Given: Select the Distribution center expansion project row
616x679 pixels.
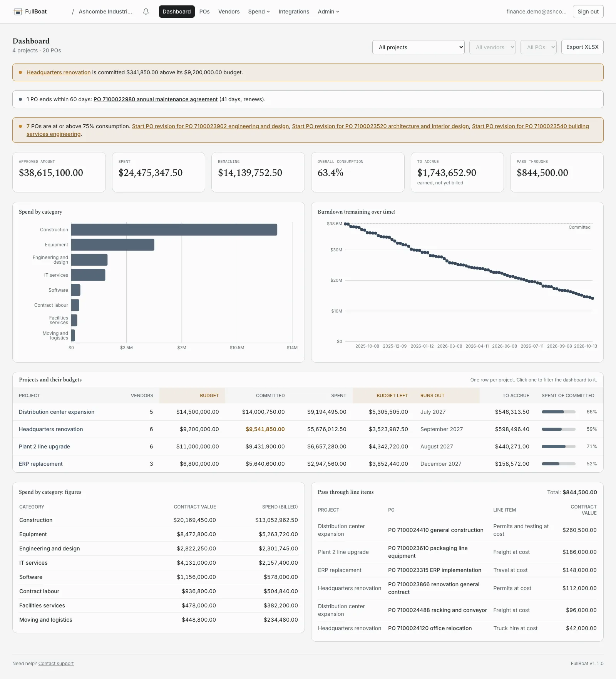Looking at the screenshot, I should 308,412.
